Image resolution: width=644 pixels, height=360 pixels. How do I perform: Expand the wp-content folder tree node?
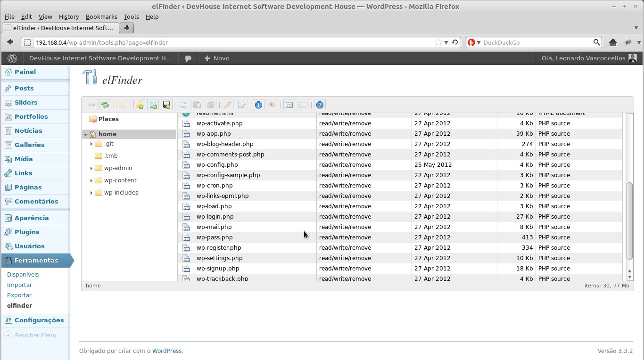click(91, 180)
